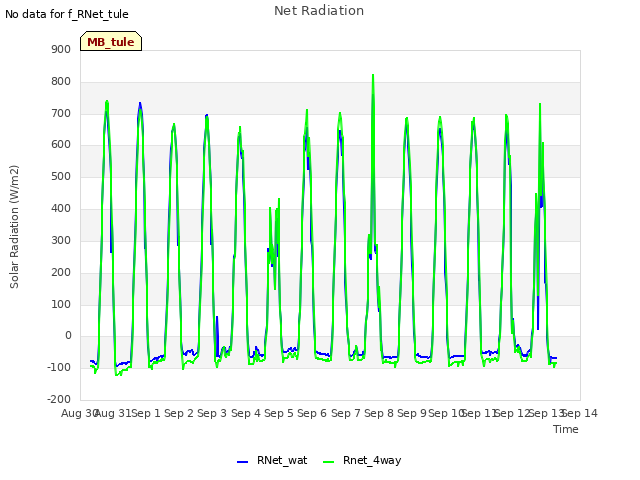The image size is (640, 480).
Task: Click the Sep 4 x-axis label
Action: pos(246,413)
